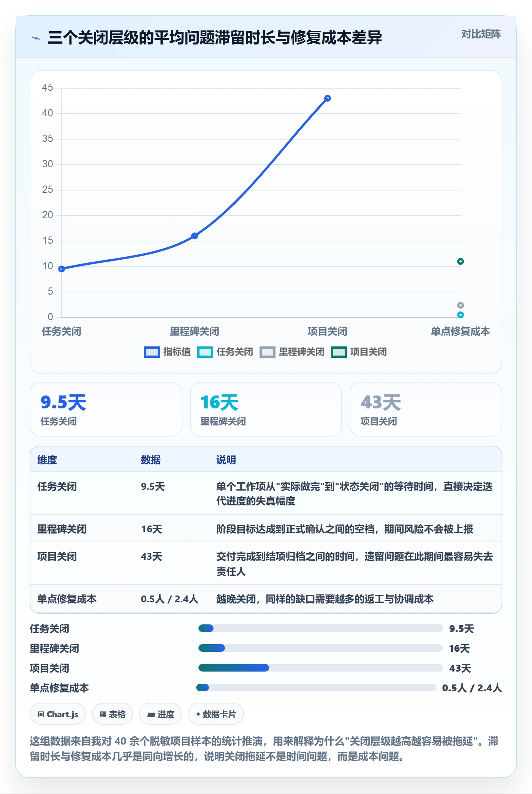This screenshot has height=794, width=532.
Task: Select the 项目关闭 table row cell
Action: (x=57, y=556)
